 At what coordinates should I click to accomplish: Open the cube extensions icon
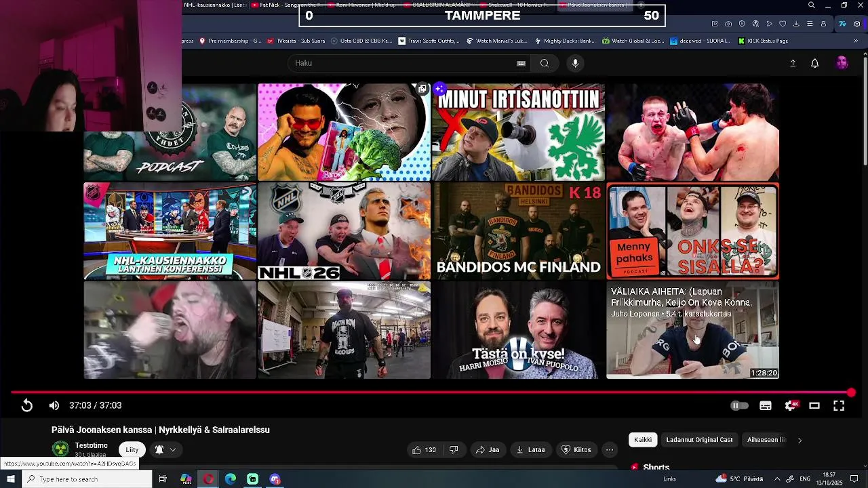pos(857,24)
